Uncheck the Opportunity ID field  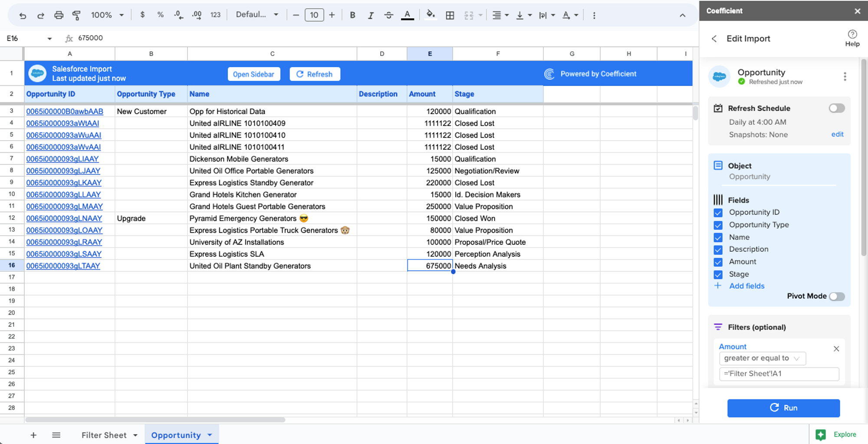(x=718, y=213)
